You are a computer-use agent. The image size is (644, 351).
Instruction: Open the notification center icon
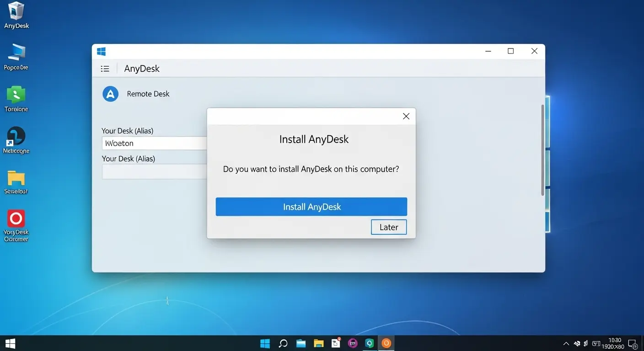pyautogui.click(x=633, y=344)
